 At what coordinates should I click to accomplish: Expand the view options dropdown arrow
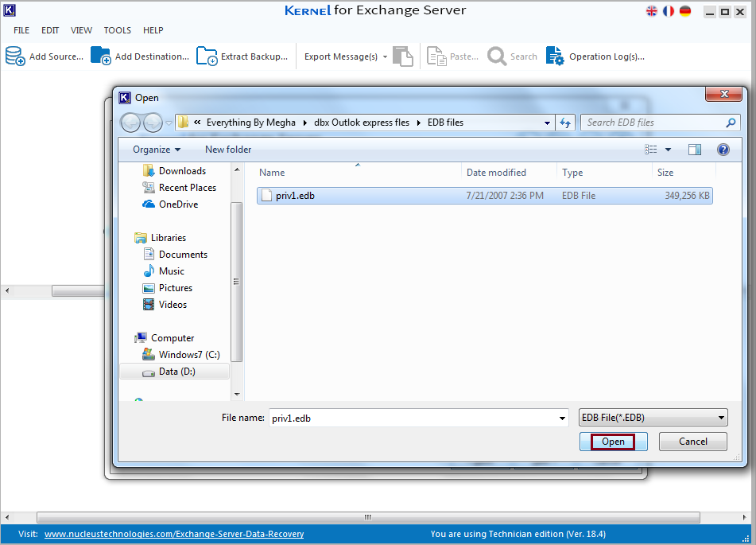[x=668, y=150]
